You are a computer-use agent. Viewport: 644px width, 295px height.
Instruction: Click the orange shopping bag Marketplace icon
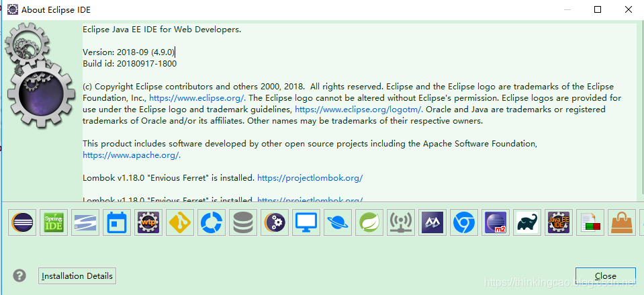[623, 222]
